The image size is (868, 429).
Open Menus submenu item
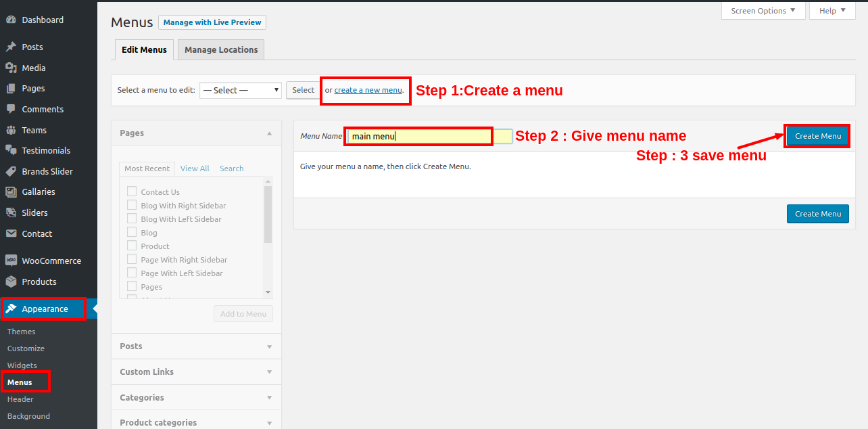pos(20,382)
